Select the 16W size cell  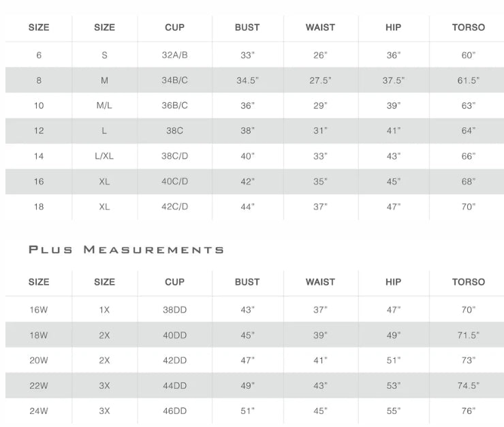(39, 310)
